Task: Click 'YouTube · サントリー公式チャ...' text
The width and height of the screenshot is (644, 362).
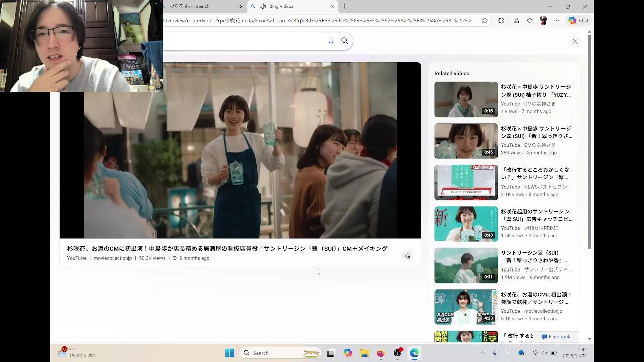Action: pos(536,269)
